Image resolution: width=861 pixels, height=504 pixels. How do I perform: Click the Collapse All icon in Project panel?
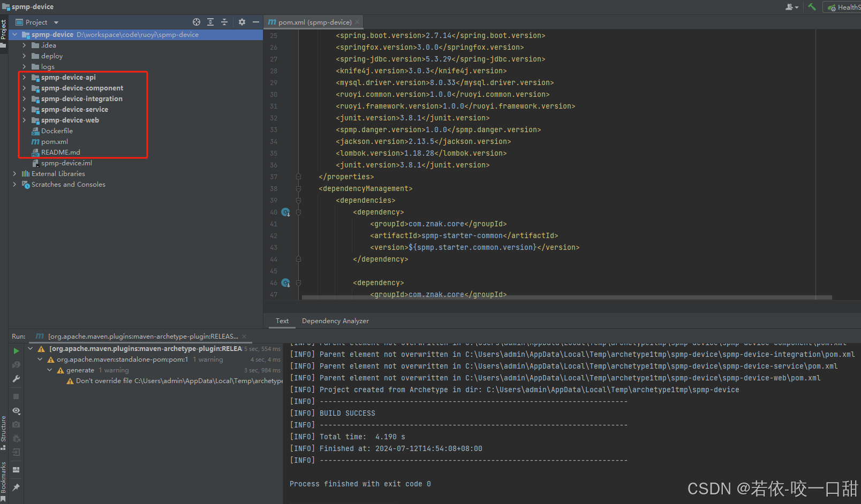point(224,22)
